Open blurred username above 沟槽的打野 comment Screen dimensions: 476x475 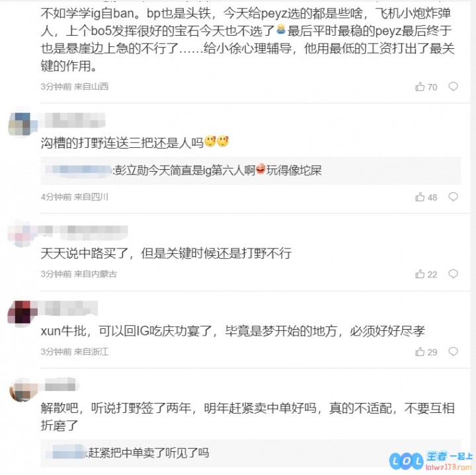pos(75,120)
